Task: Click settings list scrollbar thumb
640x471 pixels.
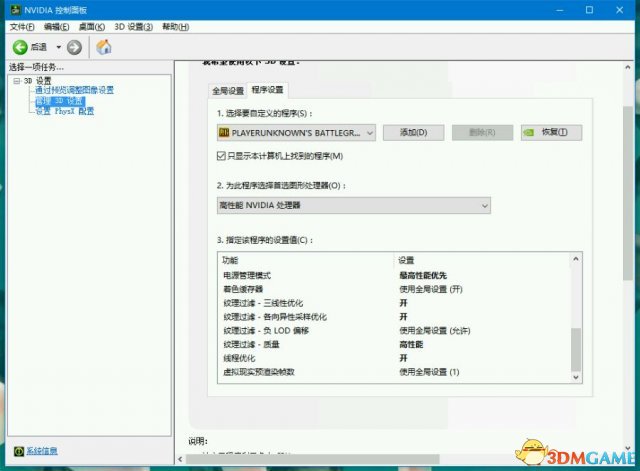Action: click(x=576, y=349)
